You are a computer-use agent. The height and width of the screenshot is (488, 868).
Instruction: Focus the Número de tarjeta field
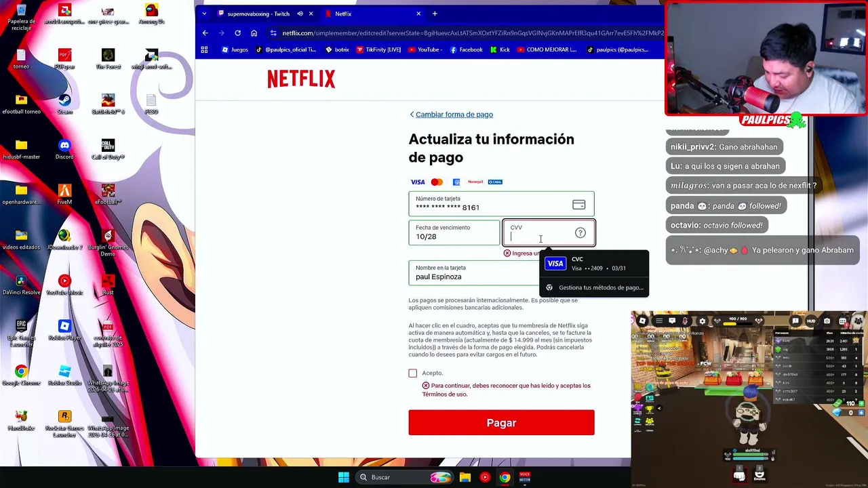tap(501, 204)
